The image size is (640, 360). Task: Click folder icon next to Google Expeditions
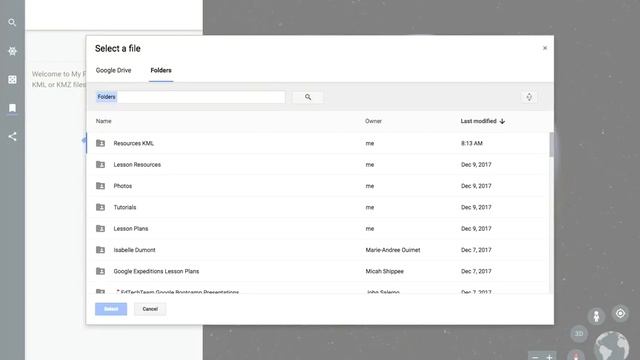(x=100, y=271)
